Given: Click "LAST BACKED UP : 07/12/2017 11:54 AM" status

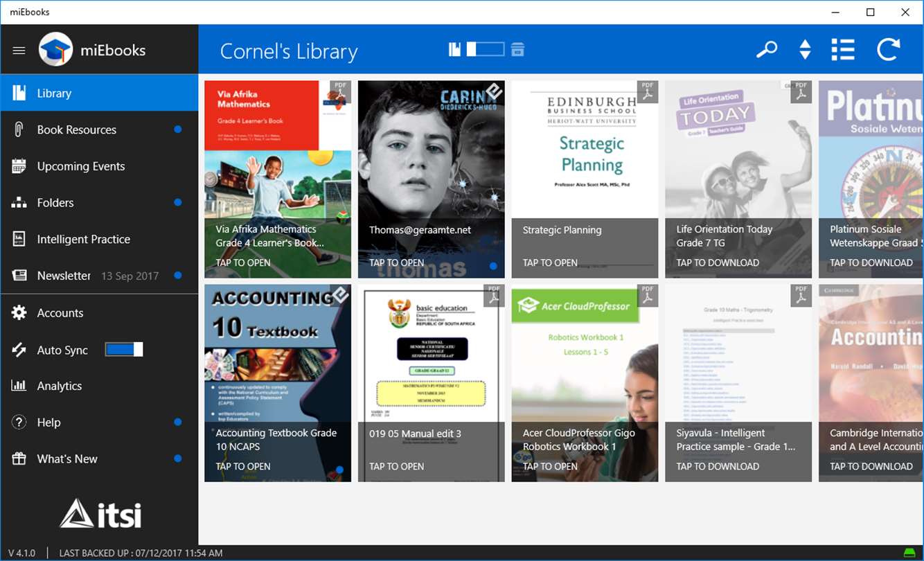Looking at the screenshot, I should click(x=141, y=553).
